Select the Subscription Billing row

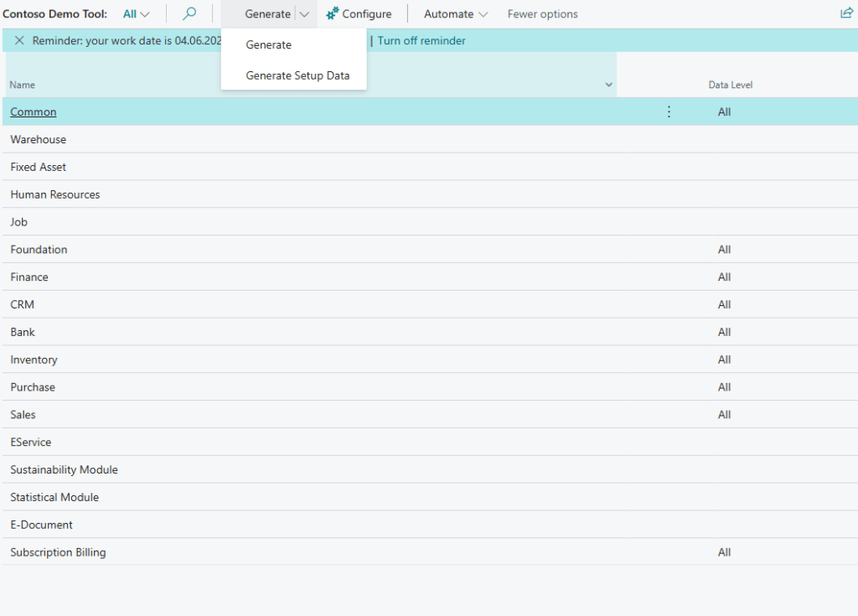pos(58,552)
